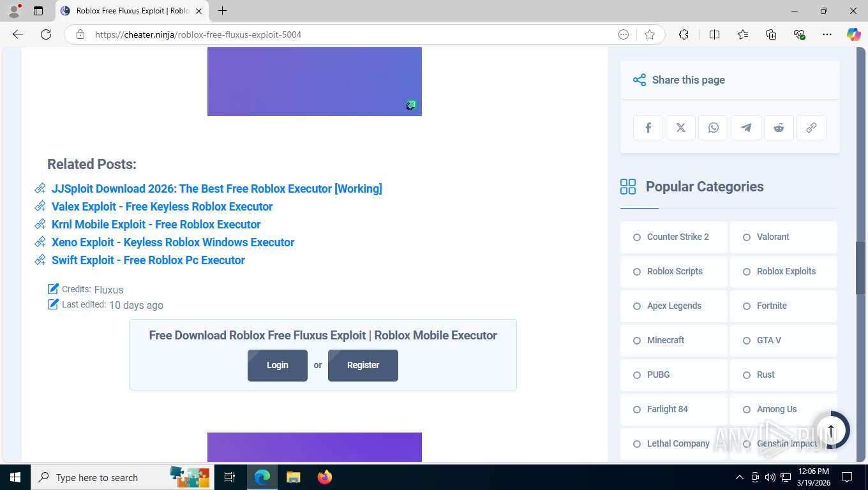This screenshot has width=868, height=490.
Task: Click the Login button
Action: pyautogui.click(x=278, y=366)
